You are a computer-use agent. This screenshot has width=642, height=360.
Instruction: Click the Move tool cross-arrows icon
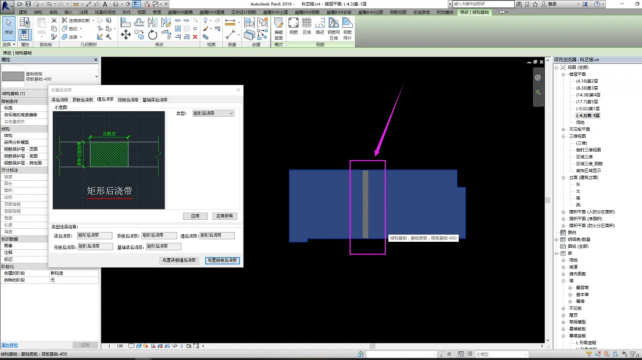[126, 35]
